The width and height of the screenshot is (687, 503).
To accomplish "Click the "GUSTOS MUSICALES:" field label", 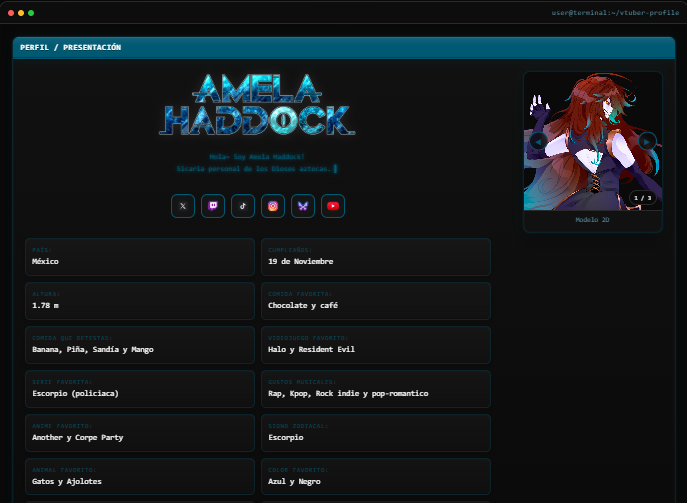I will click(302, 382).
